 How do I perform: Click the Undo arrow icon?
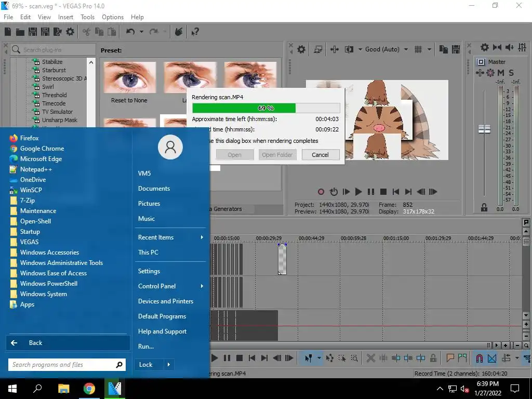[130, 32]
